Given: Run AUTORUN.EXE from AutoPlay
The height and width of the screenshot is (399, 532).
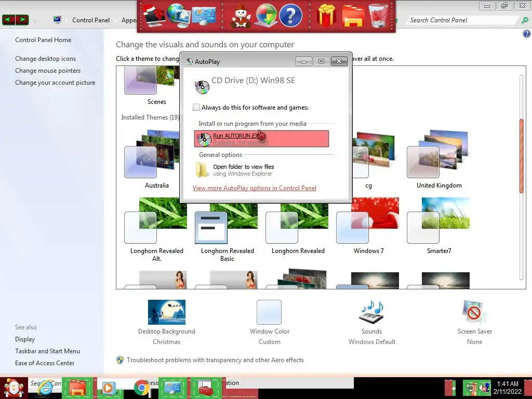Looking at the screenshot, I should click(x=261, y=139).
